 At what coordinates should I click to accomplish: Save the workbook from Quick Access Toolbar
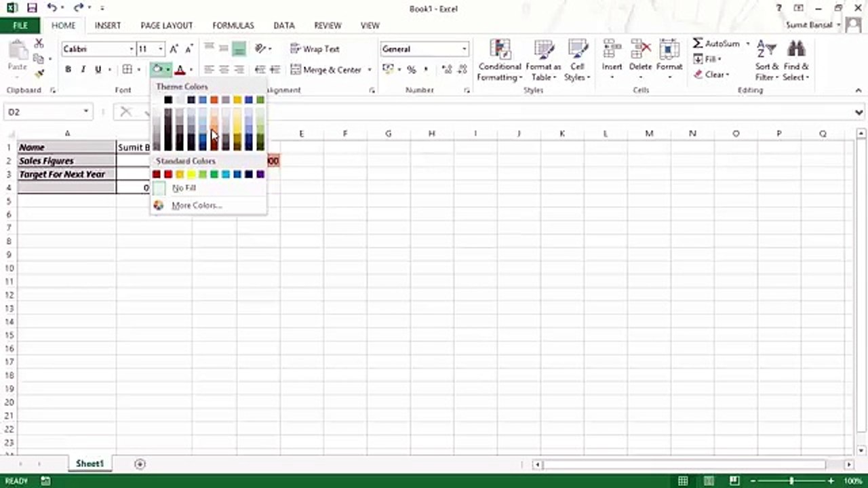point(32,8)
